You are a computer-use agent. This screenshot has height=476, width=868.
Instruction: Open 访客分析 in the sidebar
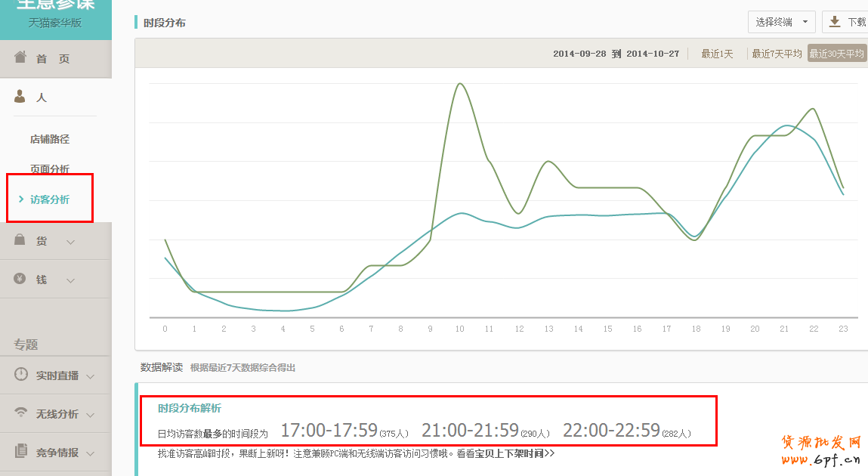(x=50, y=199)
